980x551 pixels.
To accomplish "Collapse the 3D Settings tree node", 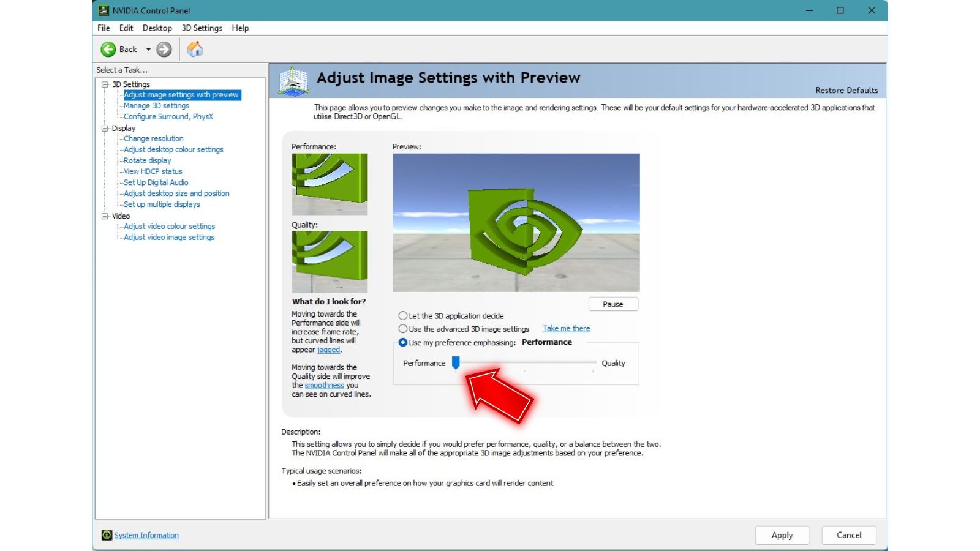I will 105,84.
